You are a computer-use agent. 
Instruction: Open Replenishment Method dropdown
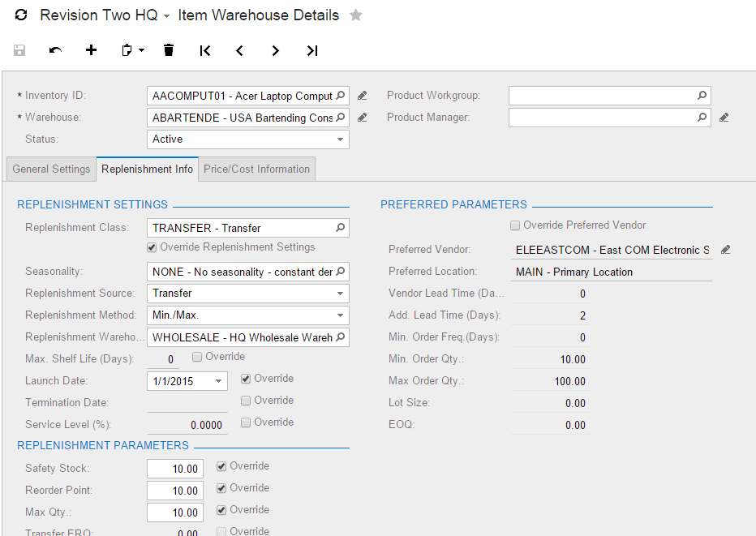tap(340, 315)
